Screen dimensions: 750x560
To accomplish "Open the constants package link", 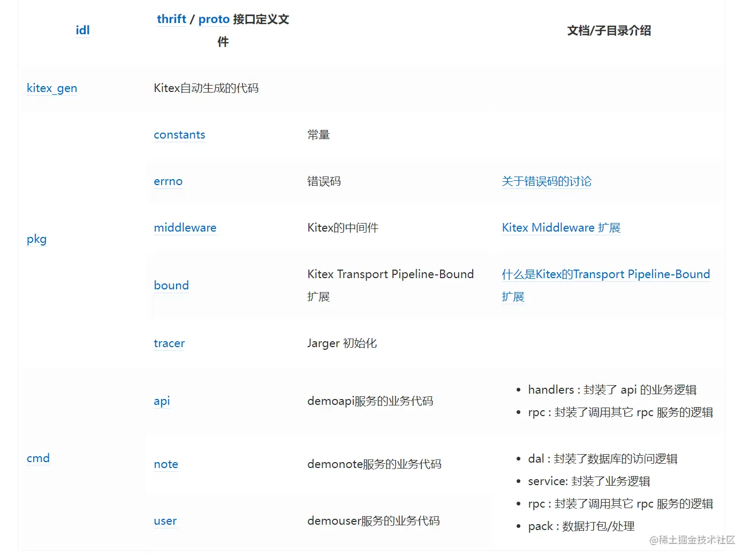I will 179,135.
